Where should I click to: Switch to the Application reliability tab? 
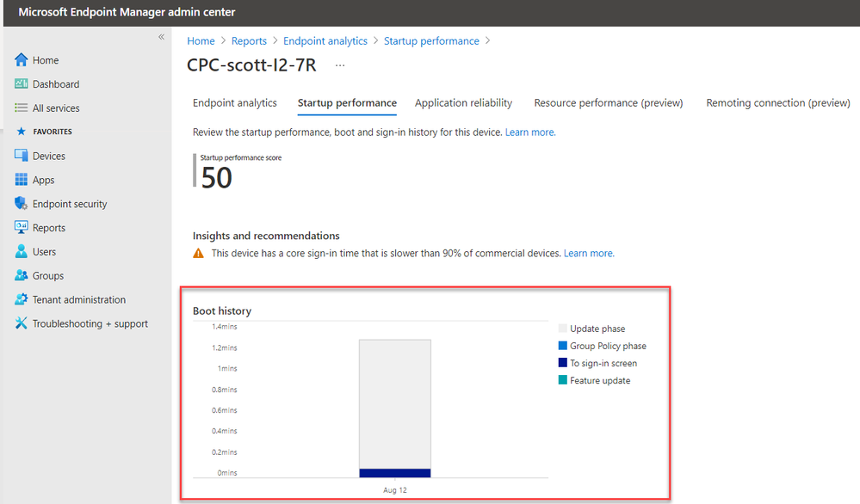pyautogui.click(x=463, y=103)
